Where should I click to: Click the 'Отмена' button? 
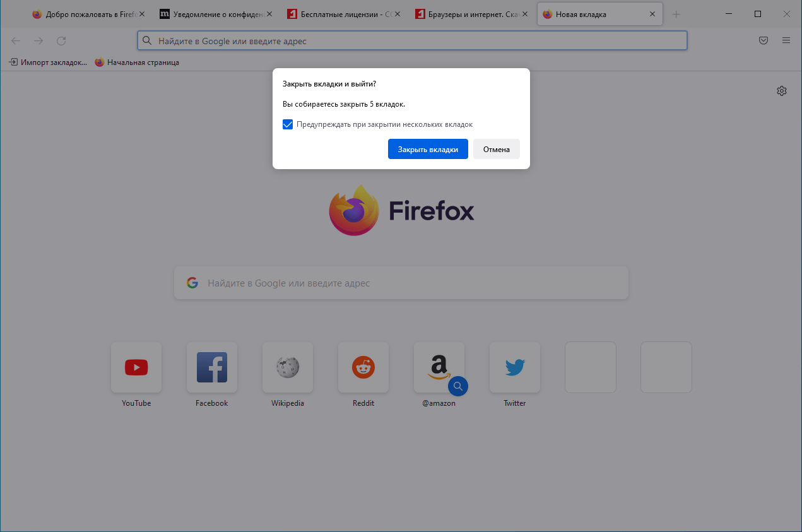pyautogui.click(x=497, y=150)
